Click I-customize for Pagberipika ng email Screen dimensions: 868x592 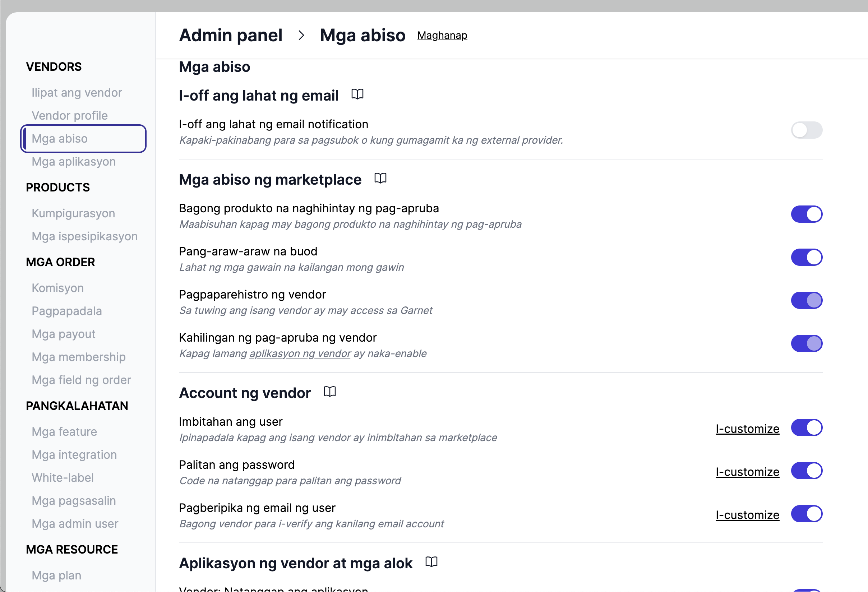pos(747,515)
